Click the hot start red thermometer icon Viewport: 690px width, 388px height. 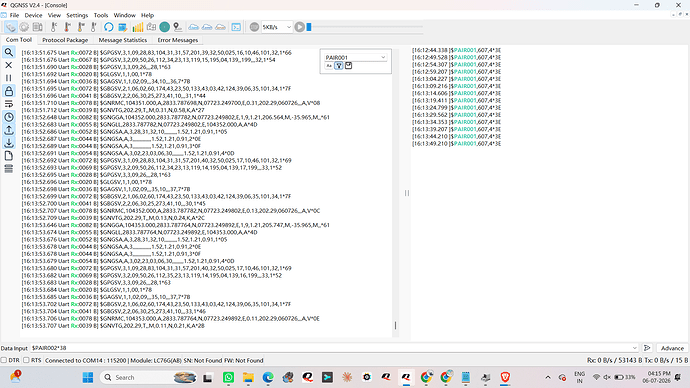(x=67, y=27)
